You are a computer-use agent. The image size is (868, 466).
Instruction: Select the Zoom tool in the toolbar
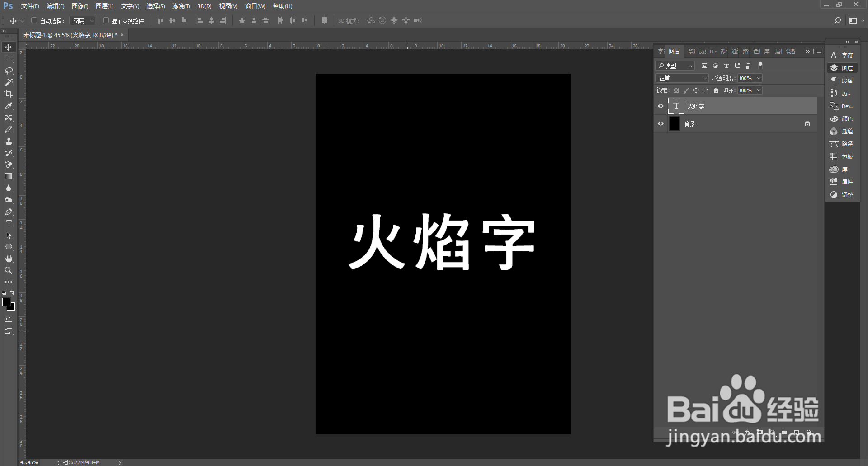pyautogui.click(x=9, y=270)
